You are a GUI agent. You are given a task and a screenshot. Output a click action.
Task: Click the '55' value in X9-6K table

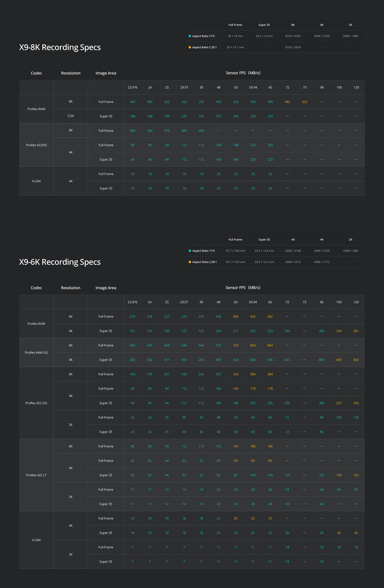(356, 490)
